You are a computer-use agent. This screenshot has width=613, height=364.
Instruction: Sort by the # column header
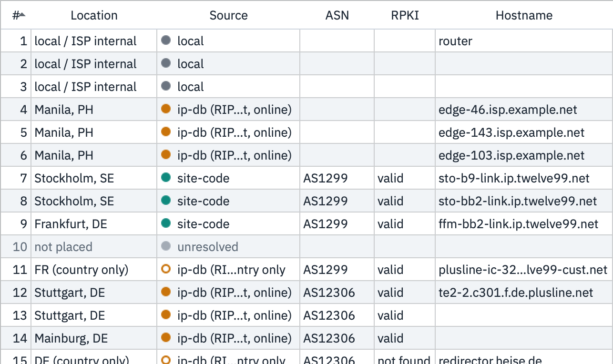pos(16,15)
